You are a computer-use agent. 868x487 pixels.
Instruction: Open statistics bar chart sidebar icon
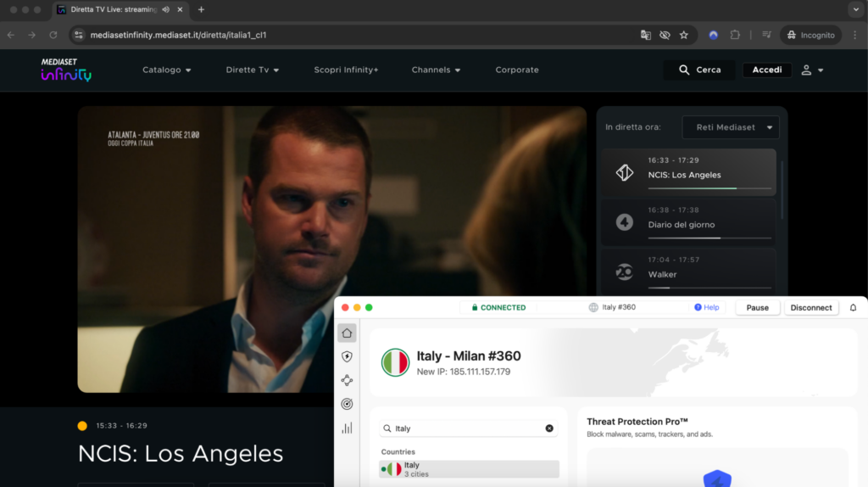[347, 428]
